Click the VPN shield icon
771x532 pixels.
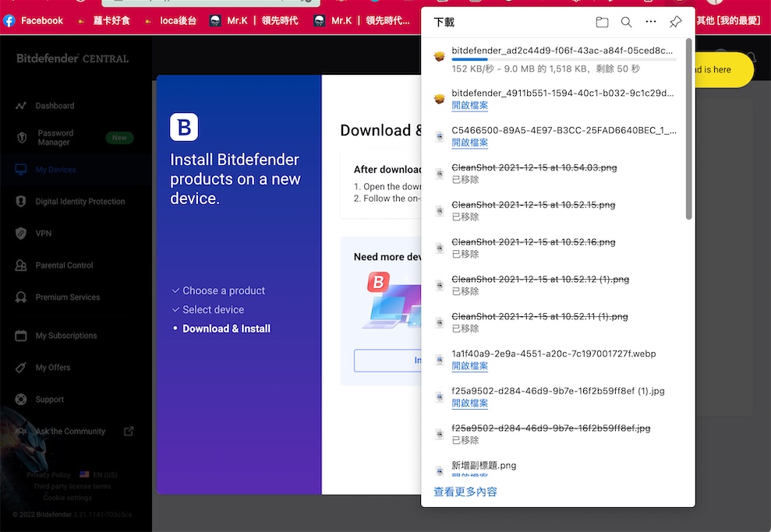(20, 234)
